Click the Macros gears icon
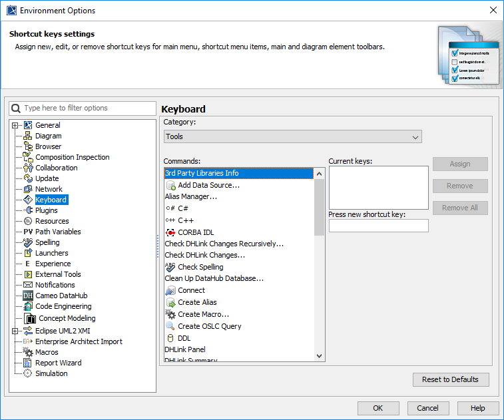The width and height of the screenshot is (504, 420). 28,352
